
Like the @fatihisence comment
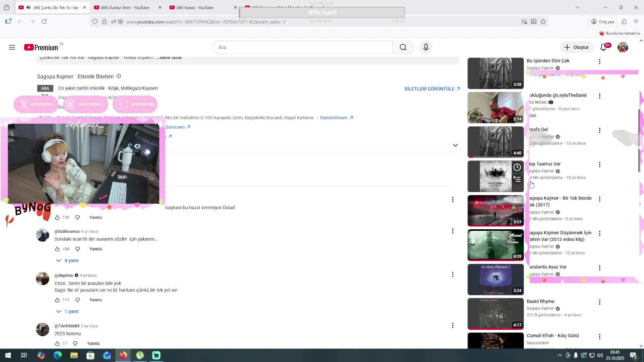[x=57, y=249]
